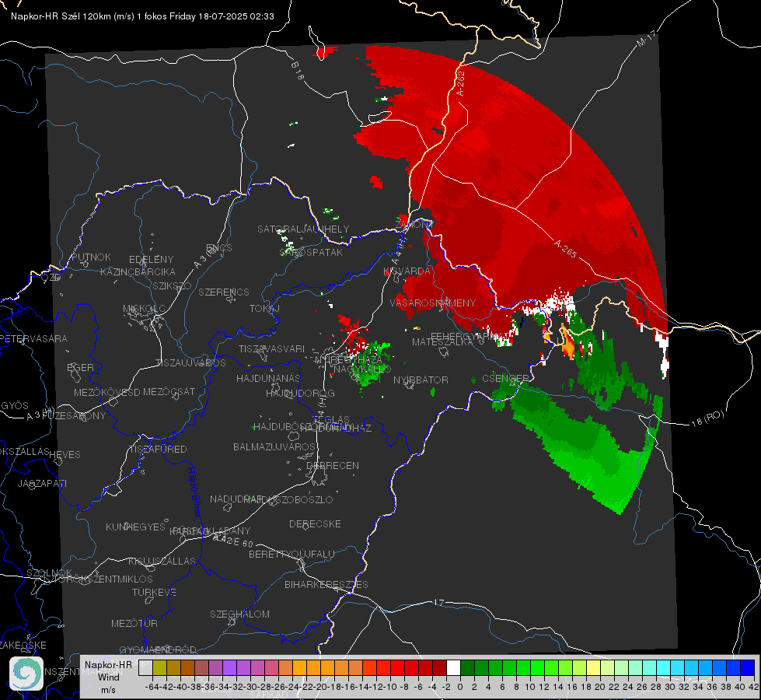Click the TÚRKEVE label
The image size is (761, 700).
click(154, 592)
